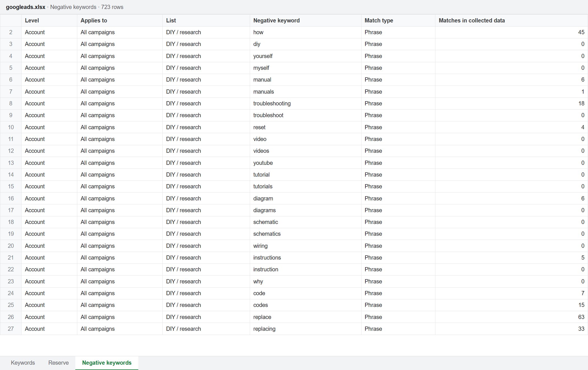
Task: Select match count 18 for 'troubleshooting'
Action: tap(512, 103)
